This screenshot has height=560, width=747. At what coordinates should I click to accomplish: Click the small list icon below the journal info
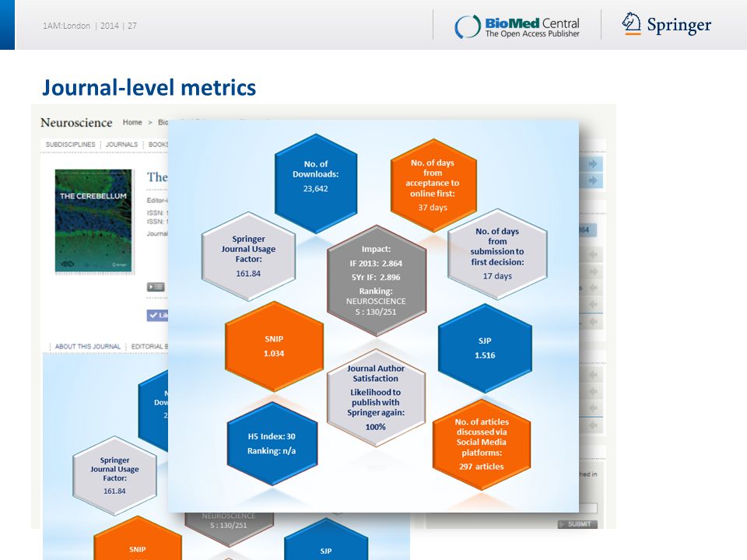(x=156, y=287)
